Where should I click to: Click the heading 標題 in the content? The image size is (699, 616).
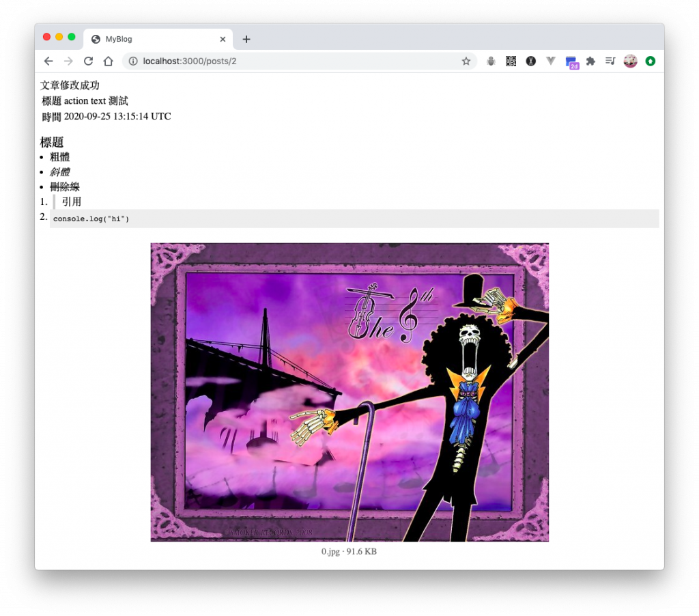pos(52,142)
